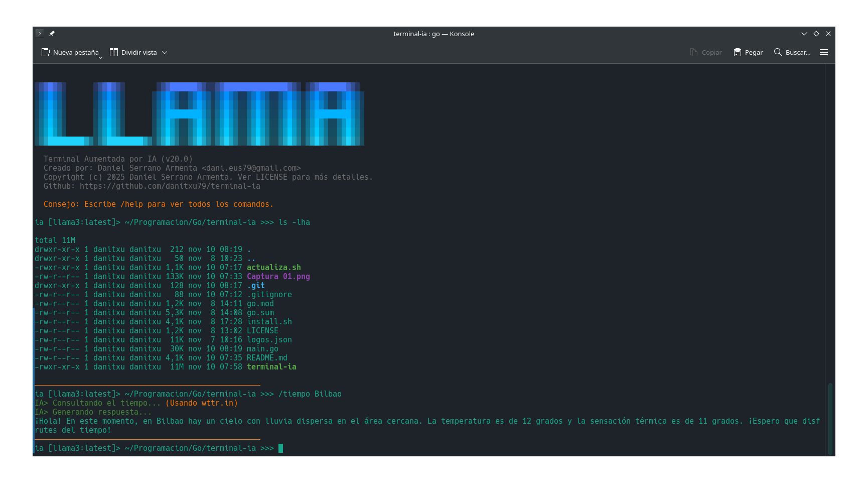Open the window title bar chevron menu
Viewport: 868px width, 495px height.
tap(804, 34)
